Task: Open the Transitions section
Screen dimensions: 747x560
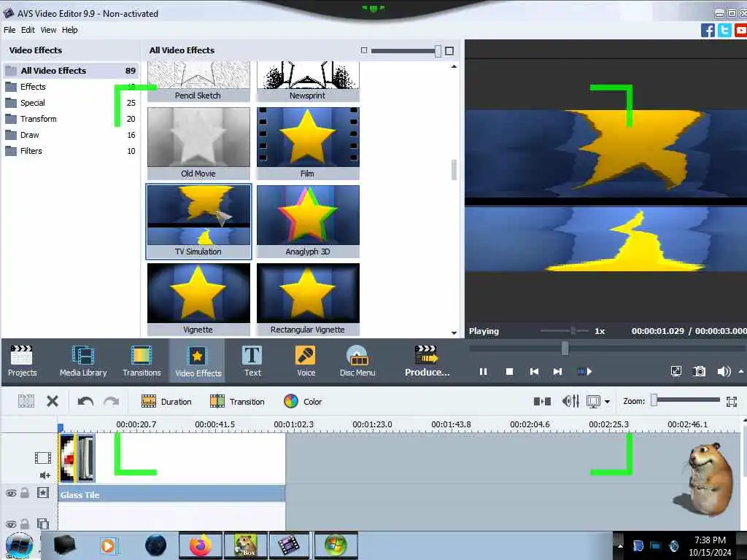Action: coord(142,361)
